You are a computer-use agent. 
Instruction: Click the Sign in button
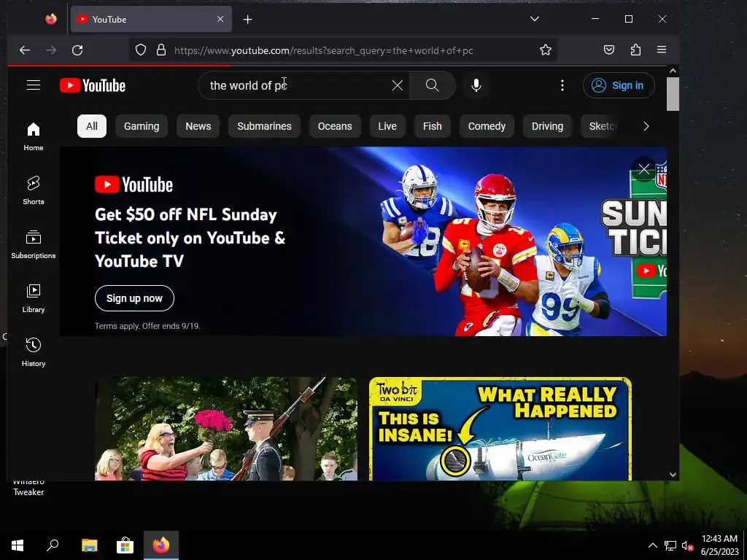(619, 85)
